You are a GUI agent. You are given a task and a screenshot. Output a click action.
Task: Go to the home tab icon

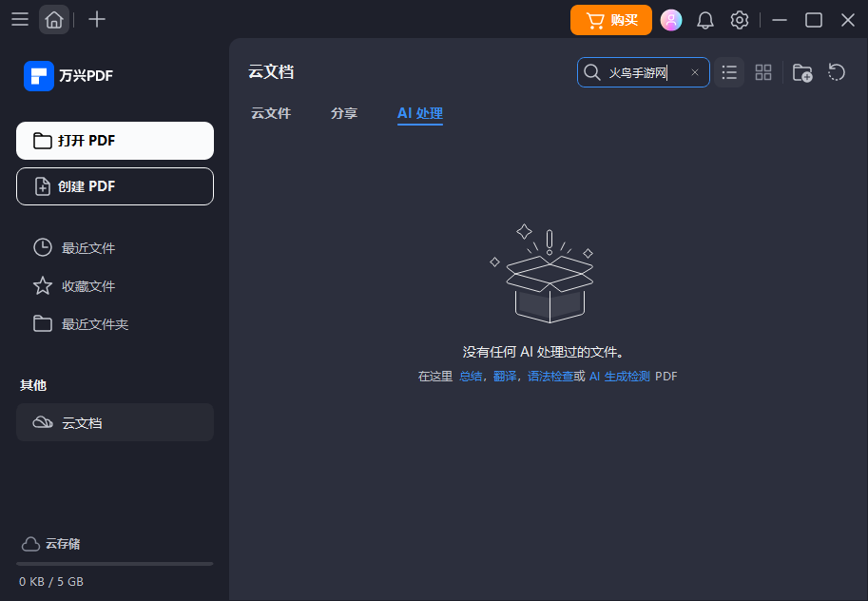point(53,20)
